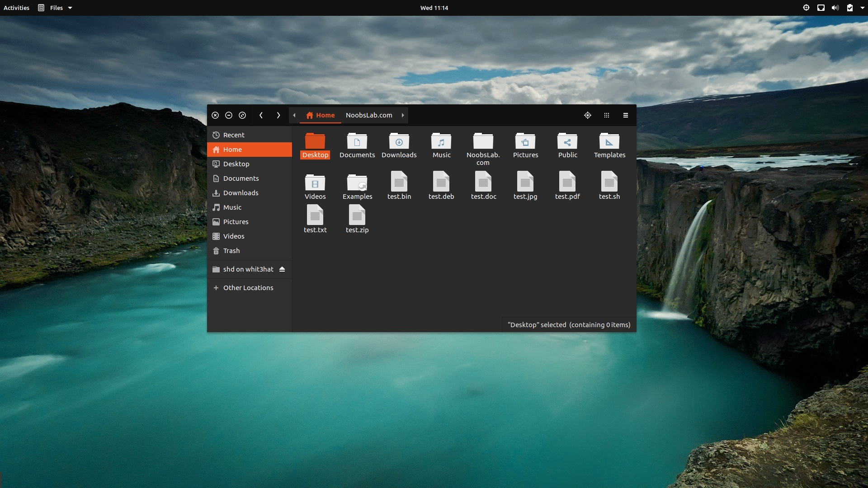The image size is (868, 488).
Task: Click Files in the top menu bar
Action: click(x=55, y=8)
